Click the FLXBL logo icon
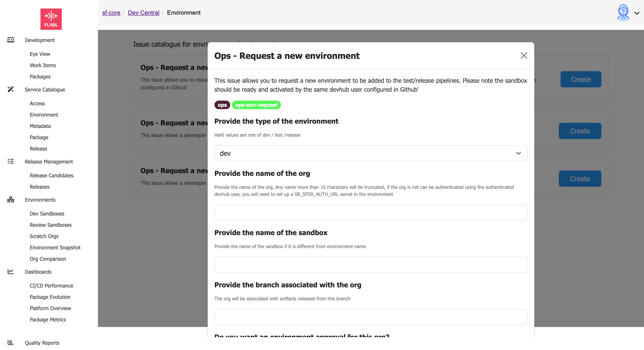This screenshot has height=350, width=644. coord(51,19)
